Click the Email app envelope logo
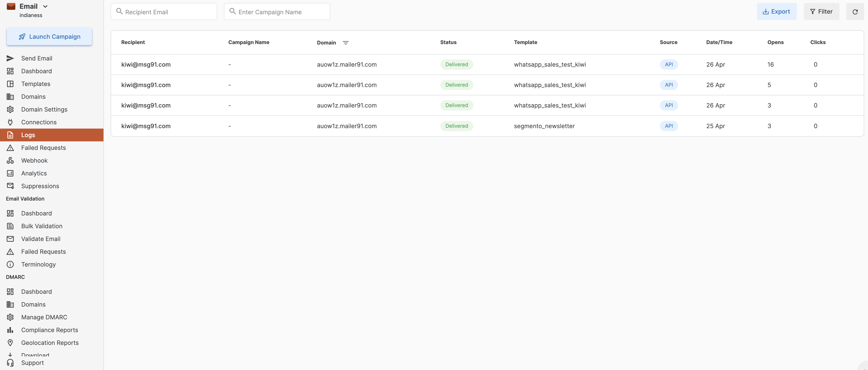Viewport: 868px width, 370px height. click(x=11, y=6)
